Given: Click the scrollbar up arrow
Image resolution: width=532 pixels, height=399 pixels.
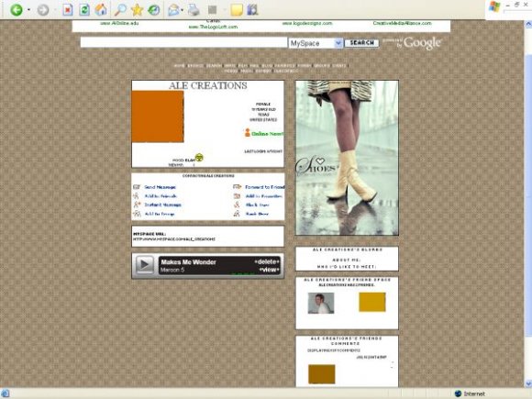Looking at the screenshot, I should 528,24.
